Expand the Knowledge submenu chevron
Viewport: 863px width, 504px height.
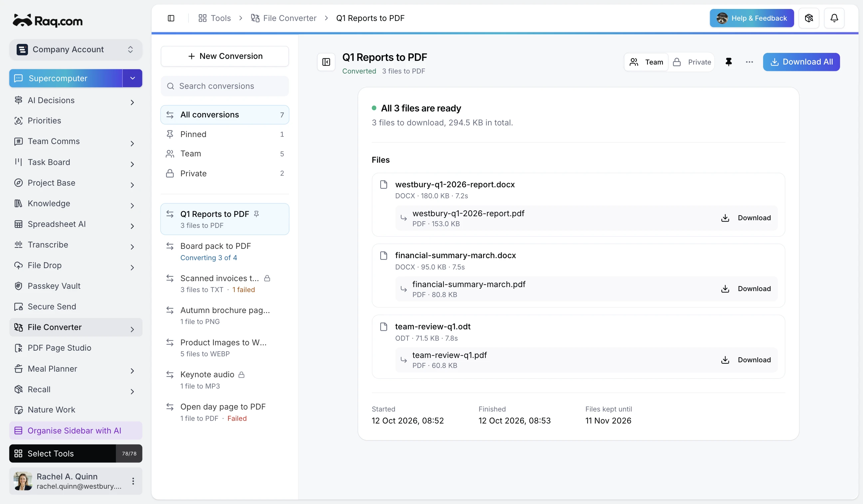pos(132,206)
